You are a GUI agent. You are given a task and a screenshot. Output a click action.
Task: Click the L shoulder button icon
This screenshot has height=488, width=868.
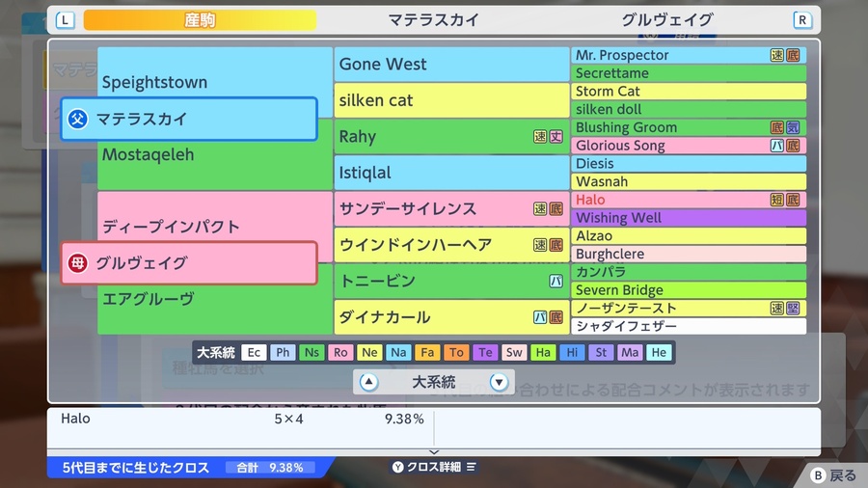(x=66, y=20)
